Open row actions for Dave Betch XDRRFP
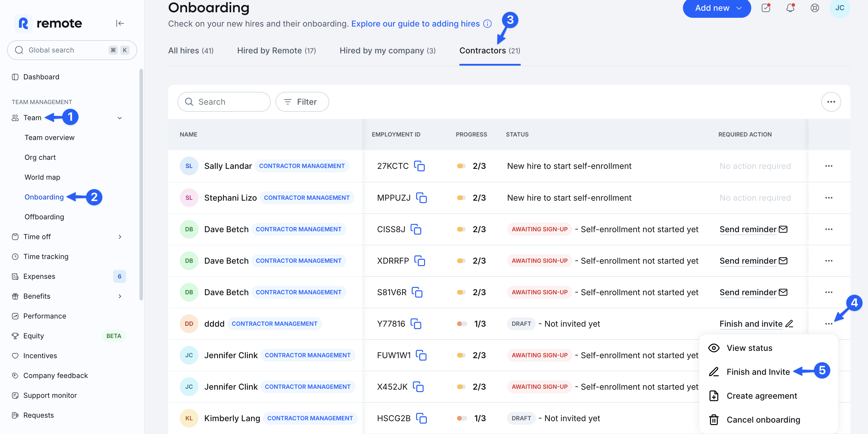 click(829, 260)
